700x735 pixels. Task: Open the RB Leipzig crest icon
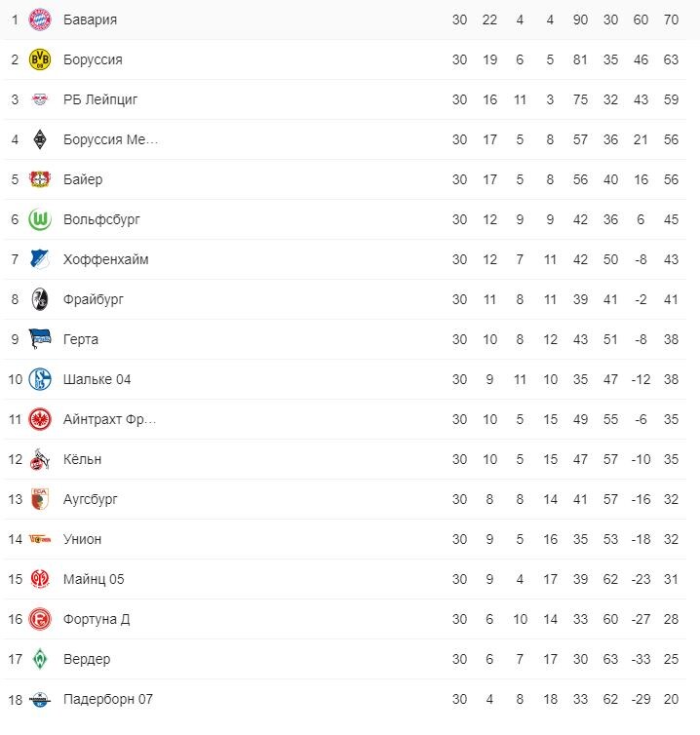(40, 99)
